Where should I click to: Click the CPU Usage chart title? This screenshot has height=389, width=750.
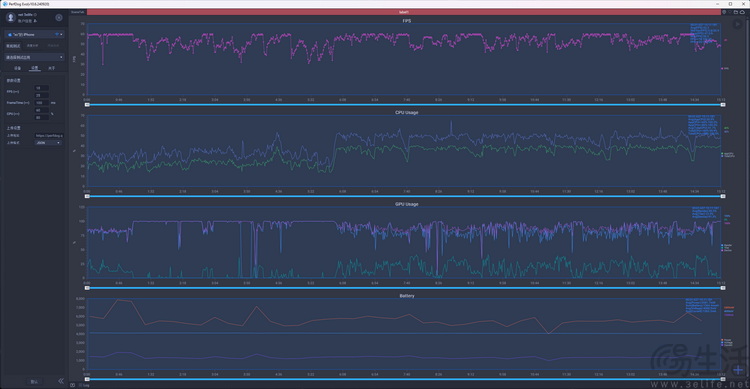407,112
